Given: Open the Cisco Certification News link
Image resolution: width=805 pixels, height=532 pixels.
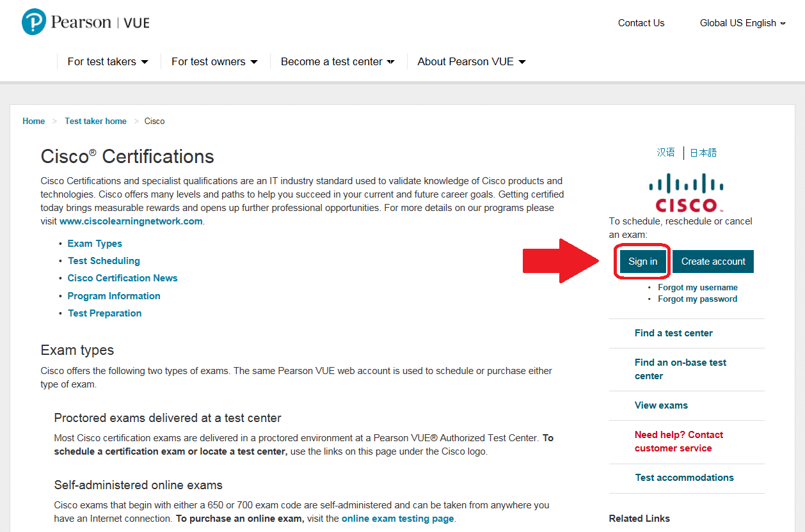Looking at the screenshot, I should coord(123,278).
